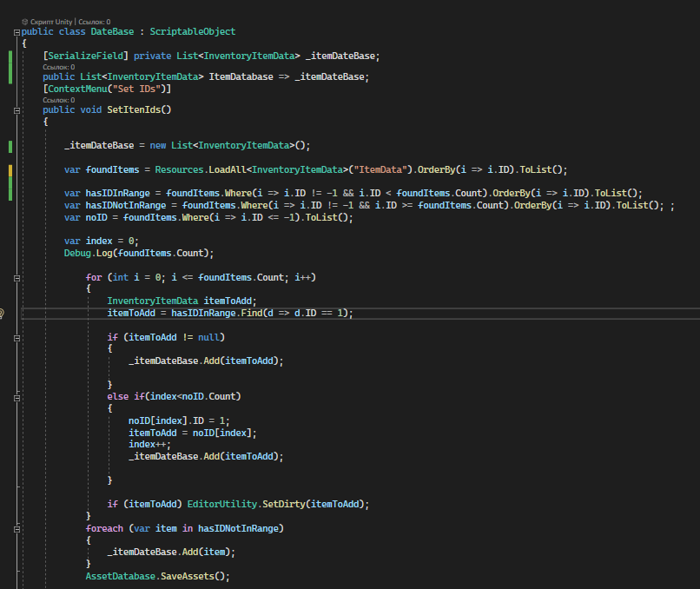Click EditorUtility.SetDirty call
The image size is (700, 589).
pyautogui.click(x=278, y=504)
